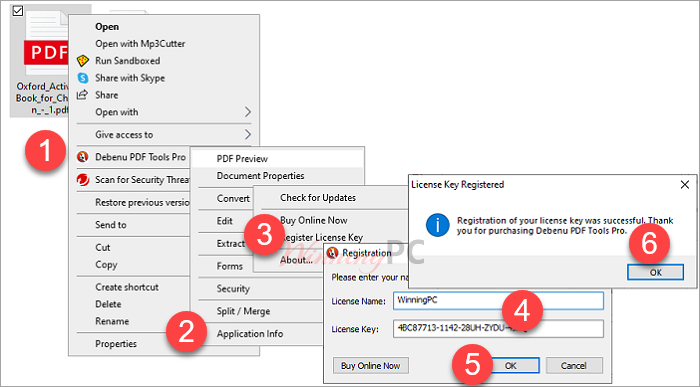Click the Debenu PDF Tools Pro icon
Image resolution: width=700 pixels, height=387 pixels.
pyautogui.click(x=82, y=157)
